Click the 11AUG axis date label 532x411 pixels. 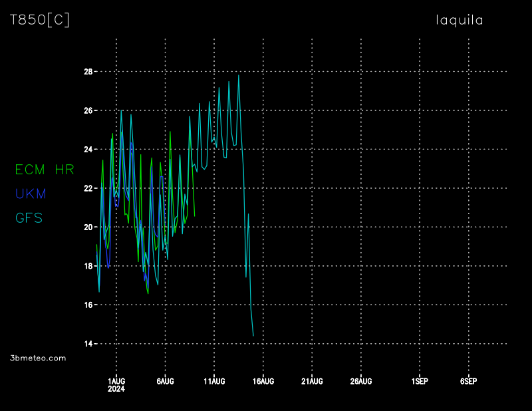[214, 381]
